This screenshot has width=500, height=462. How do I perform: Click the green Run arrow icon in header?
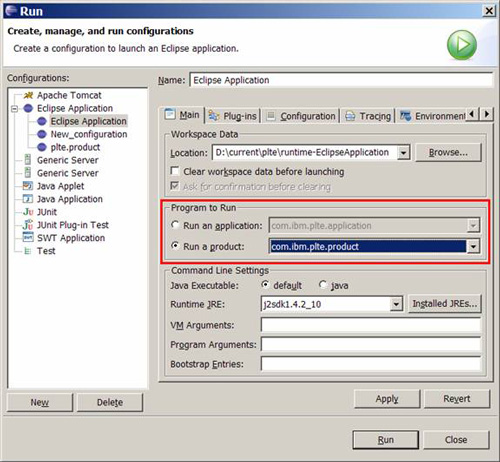[x=462, y=45]
